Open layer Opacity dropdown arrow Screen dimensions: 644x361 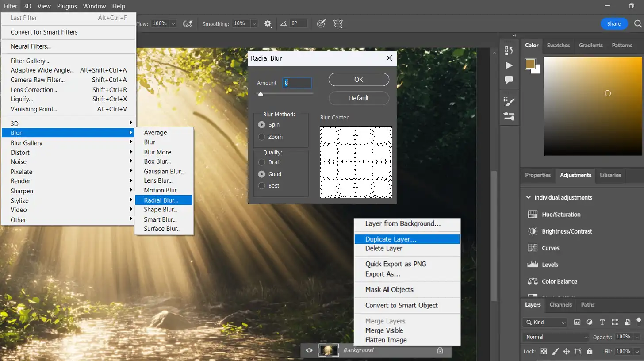pos(637,337)
